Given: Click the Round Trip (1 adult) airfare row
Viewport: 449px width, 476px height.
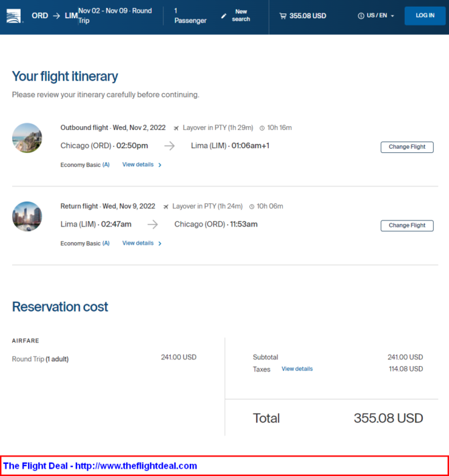Looking at the screenshot, I should coord(104,359).
